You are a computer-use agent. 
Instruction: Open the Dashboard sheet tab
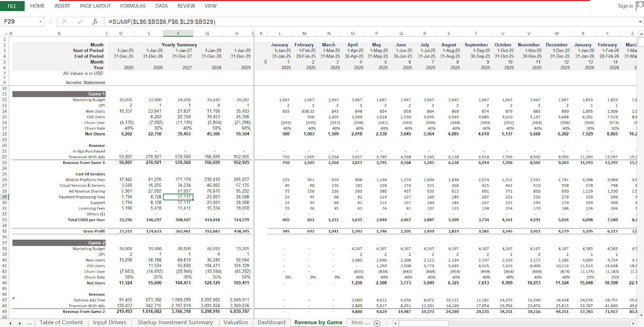271,323
